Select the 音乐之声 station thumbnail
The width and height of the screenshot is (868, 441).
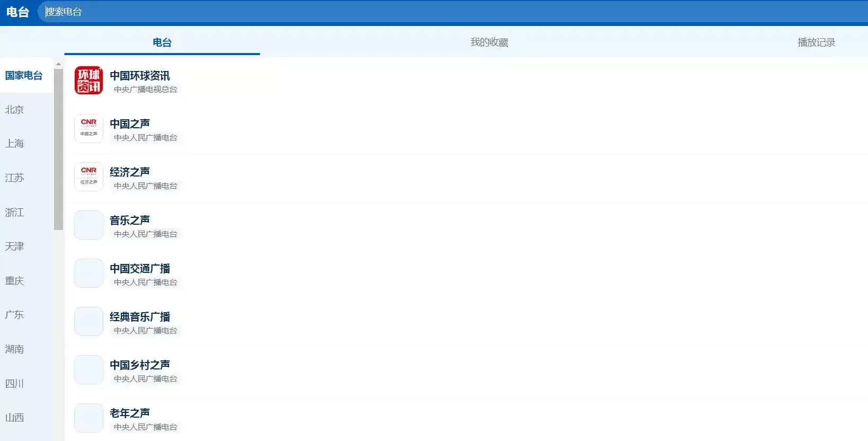click(88, 225)
